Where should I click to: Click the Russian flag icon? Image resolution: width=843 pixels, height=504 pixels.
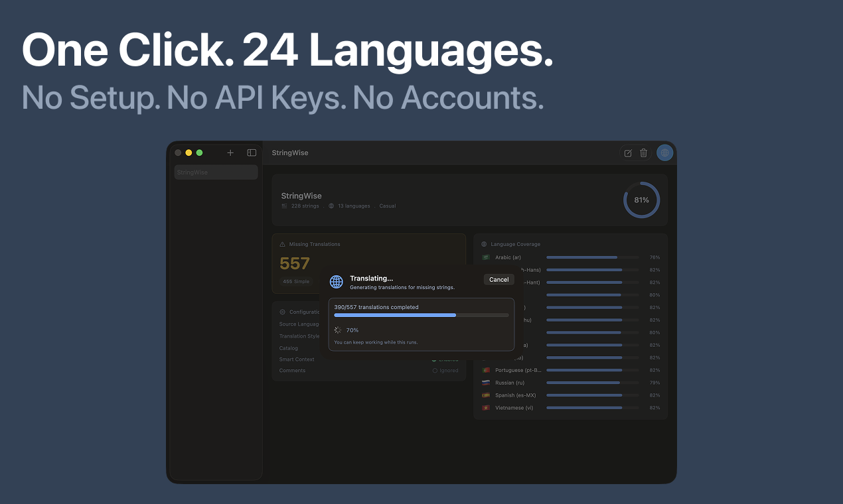[x=486, y=383]
